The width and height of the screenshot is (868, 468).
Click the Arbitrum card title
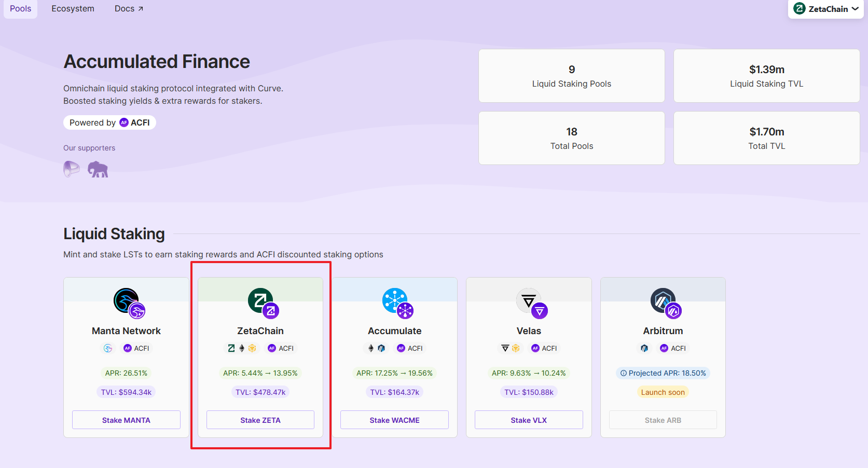[x=663, y=331]
